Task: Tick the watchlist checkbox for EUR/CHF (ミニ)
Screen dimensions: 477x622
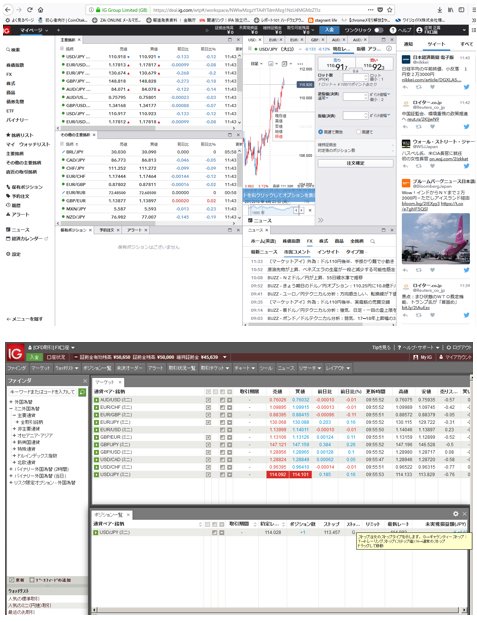Action: click(208, 407)
